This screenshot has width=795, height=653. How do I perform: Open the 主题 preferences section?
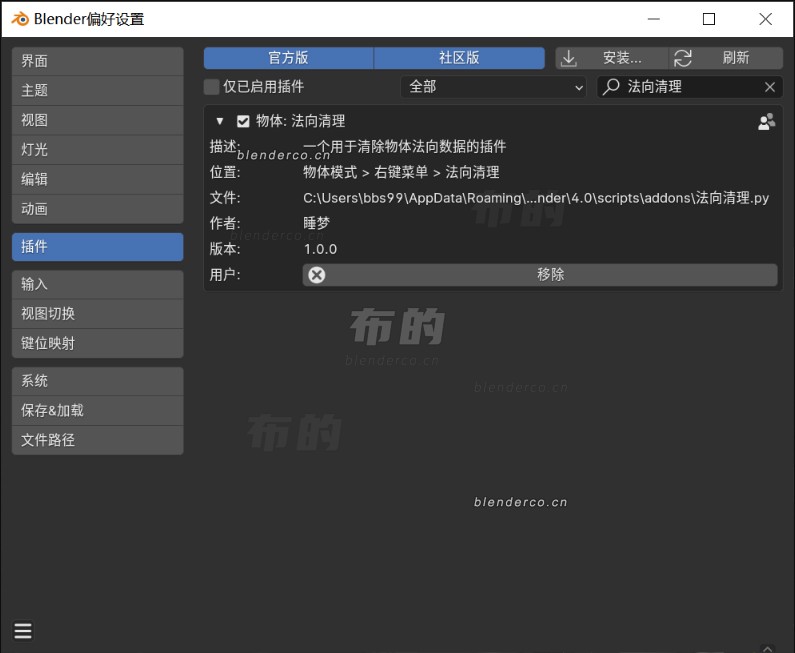click(97, 91)
